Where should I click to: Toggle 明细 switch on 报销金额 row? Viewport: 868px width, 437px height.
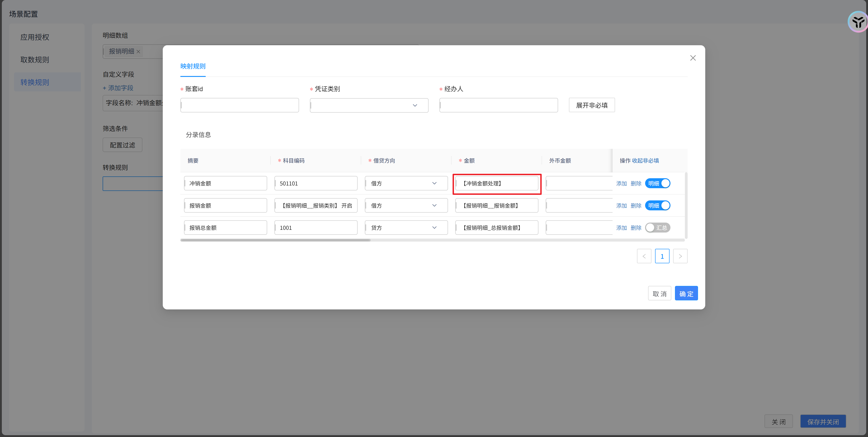click(x=657, y=206)
